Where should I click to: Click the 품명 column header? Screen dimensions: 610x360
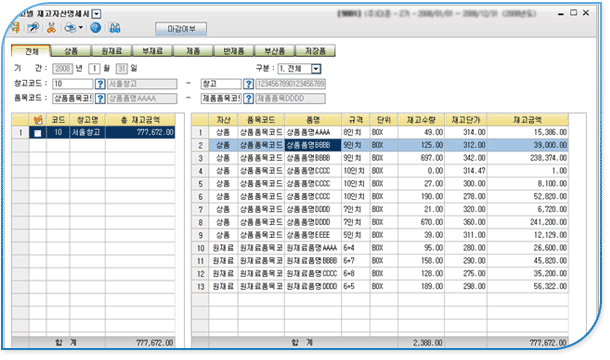[x=313, y=120]
